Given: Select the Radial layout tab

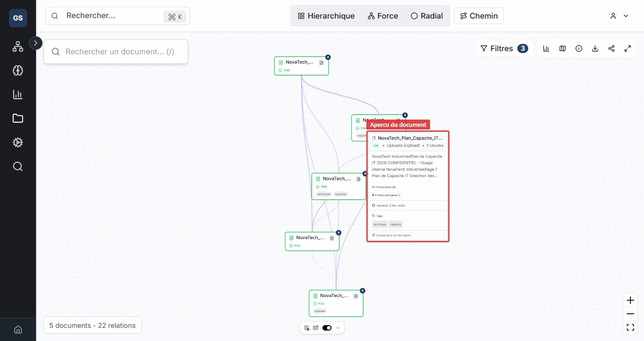Looking at the screenshot, I should click(x=426, y=16).
